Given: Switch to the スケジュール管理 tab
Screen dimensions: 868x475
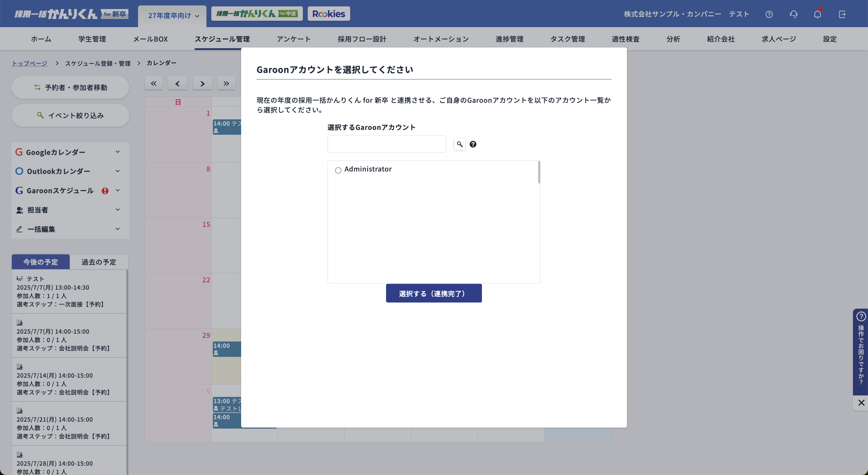Looking at the screenshot, I should click(x=222, y=39).
